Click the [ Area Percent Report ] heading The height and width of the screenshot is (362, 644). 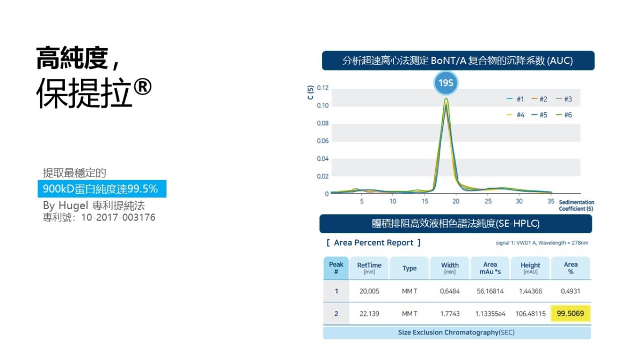pos(374,243)
